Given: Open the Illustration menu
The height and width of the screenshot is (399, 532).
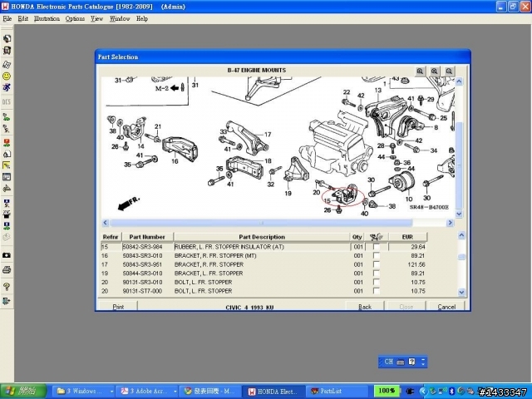Looking at the screenshot, I should pyautogui.click(x=47, y=18).
